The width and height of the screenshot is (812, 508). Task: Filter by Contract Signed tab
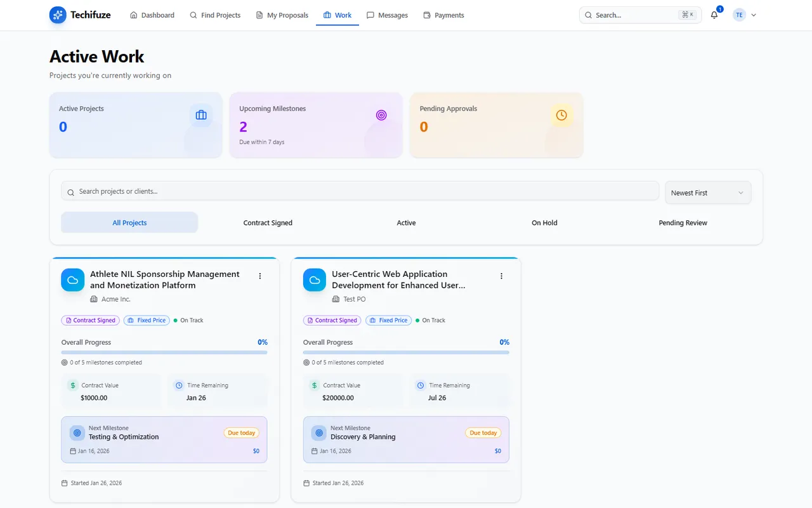268,223
